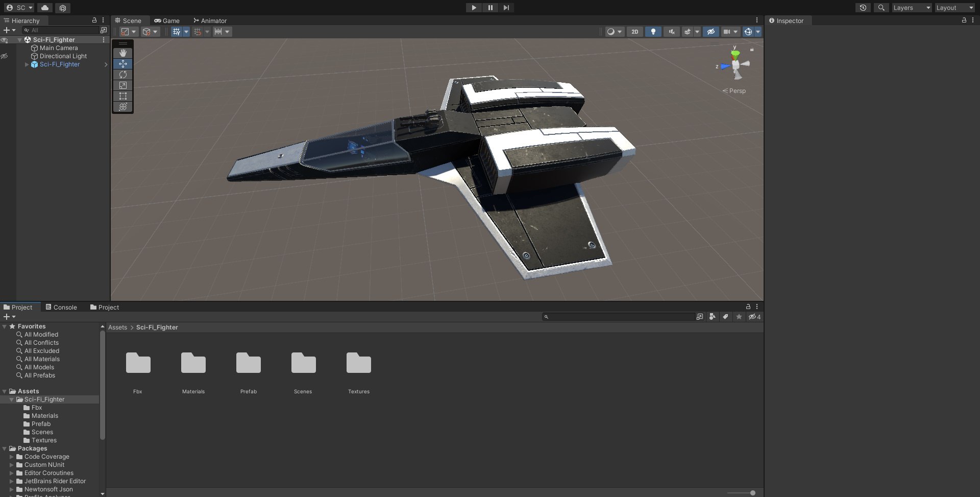Open the Asset Store / package icon in top bar

(x=63, y=8)
